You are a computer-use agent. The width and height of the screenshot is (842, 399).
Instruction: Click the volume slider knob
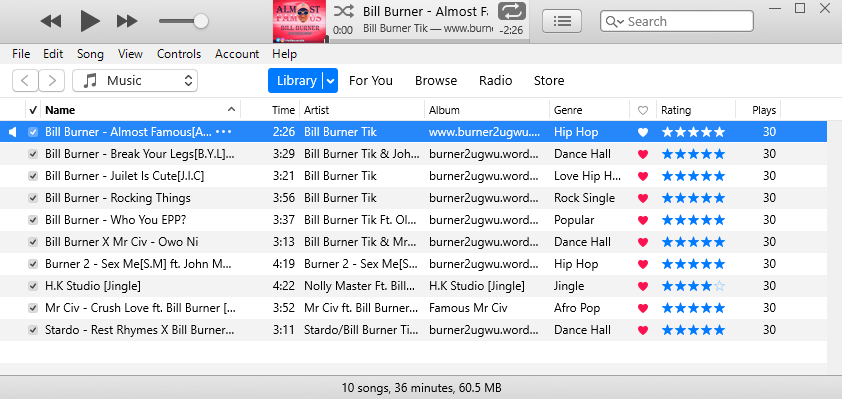pos(201,21)
